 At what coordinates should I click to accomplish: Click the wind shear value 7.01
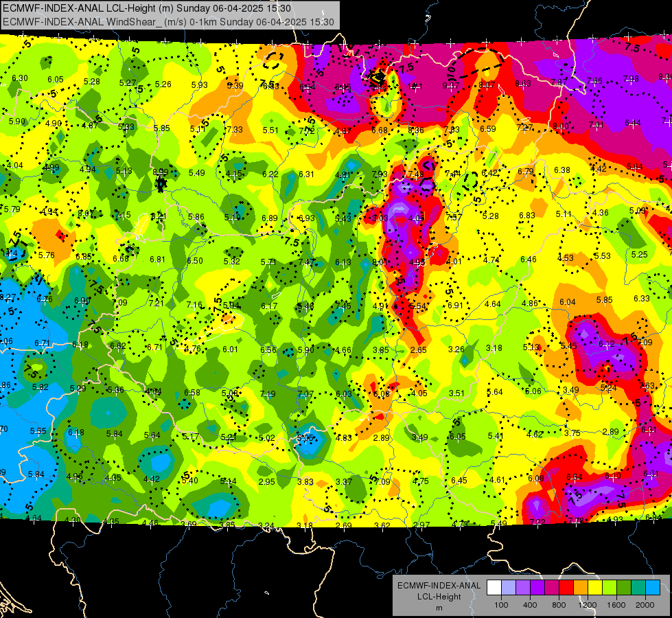tap(596, 125)
